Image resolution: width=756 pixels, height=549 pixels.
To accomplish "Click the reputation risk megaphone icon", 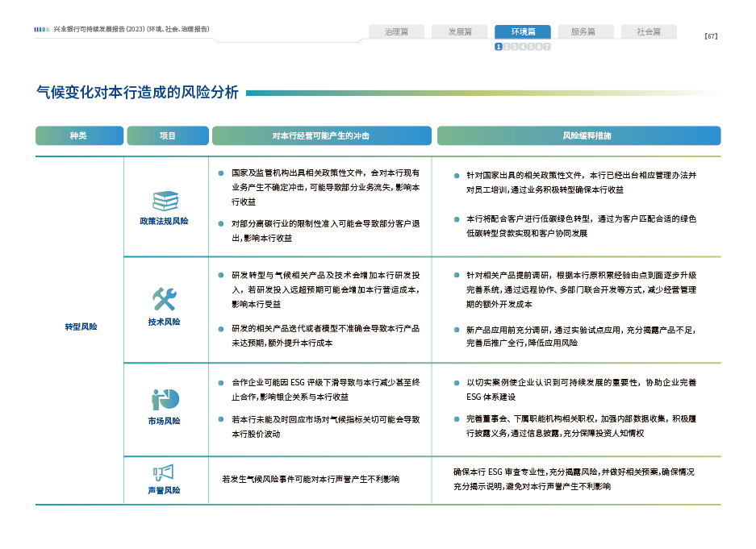I will 164,472.
